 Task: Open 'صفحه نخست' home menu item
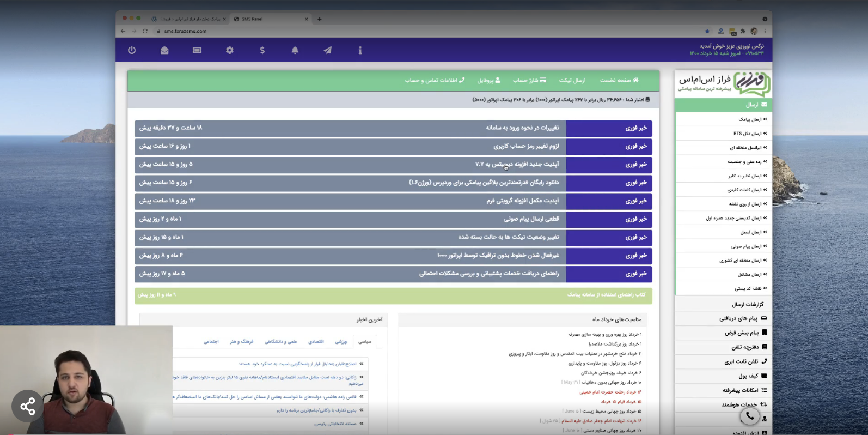619,80
